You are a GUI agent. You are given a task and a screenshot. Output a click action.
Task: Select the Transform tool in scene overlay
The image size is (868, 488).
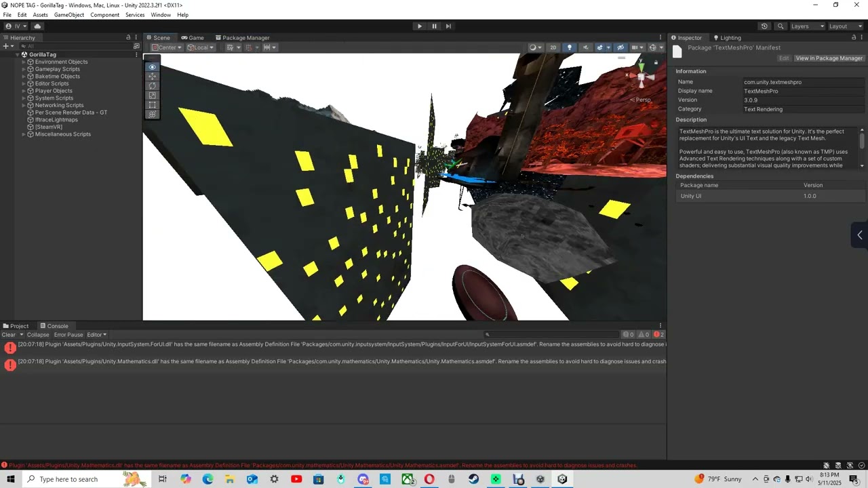(x=152, y=115)
